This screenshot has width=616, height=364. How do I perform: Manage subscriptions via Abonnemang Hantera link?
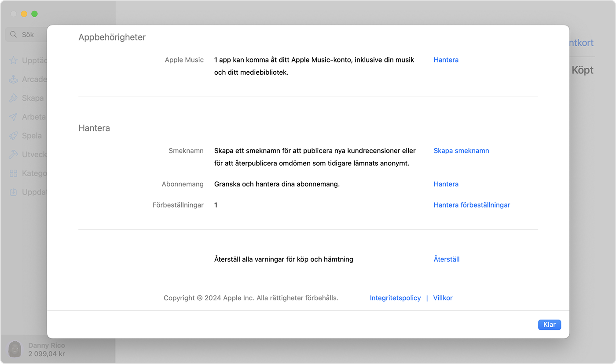446,184
